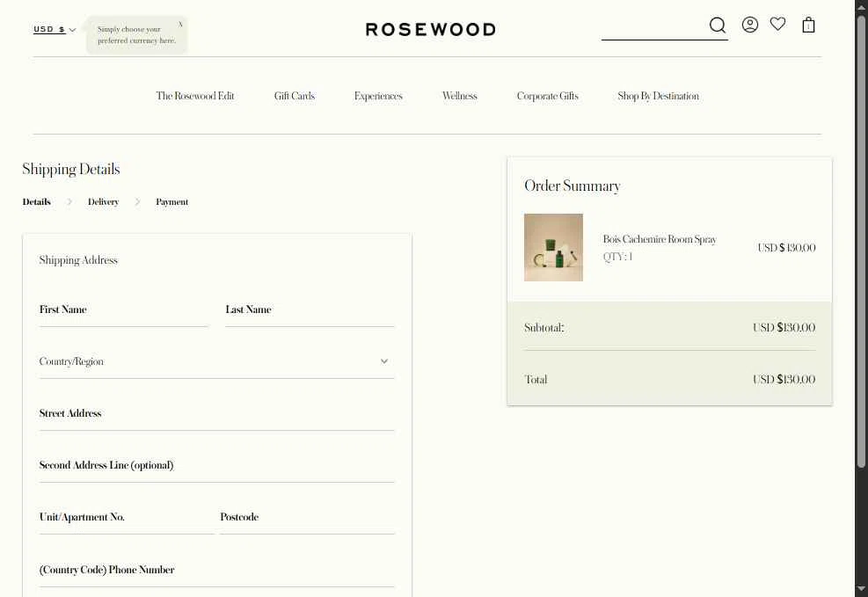Click the Bois Cachemire Room Spray thumbnail

pos(553,247)
